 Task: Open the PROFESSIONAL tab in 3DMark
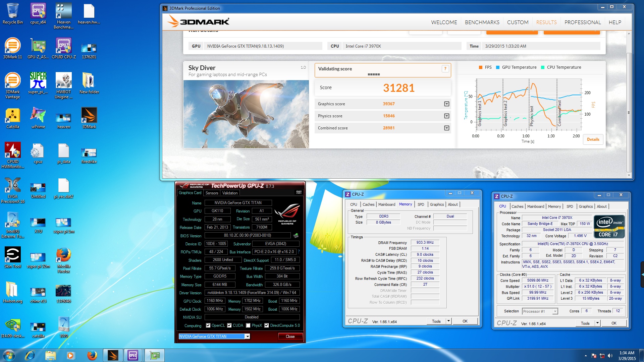(583, 22)
